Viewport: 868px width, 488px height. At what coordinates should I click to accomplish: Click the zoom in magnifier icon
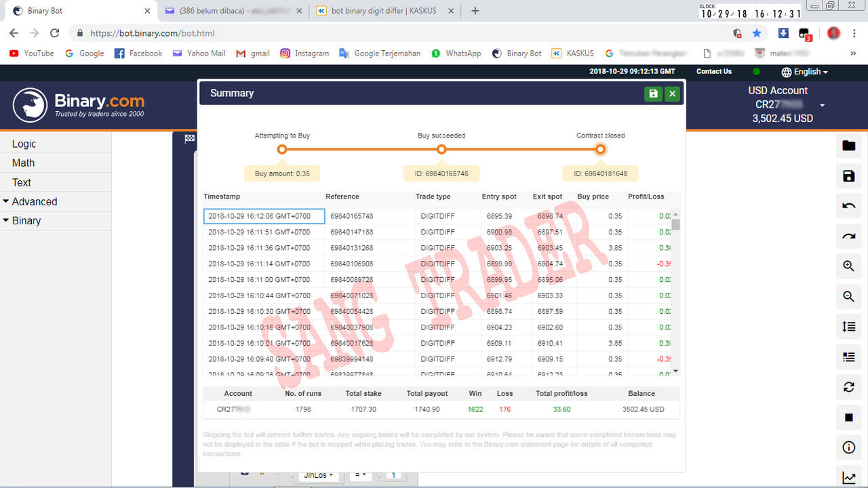tap(848, 266)
